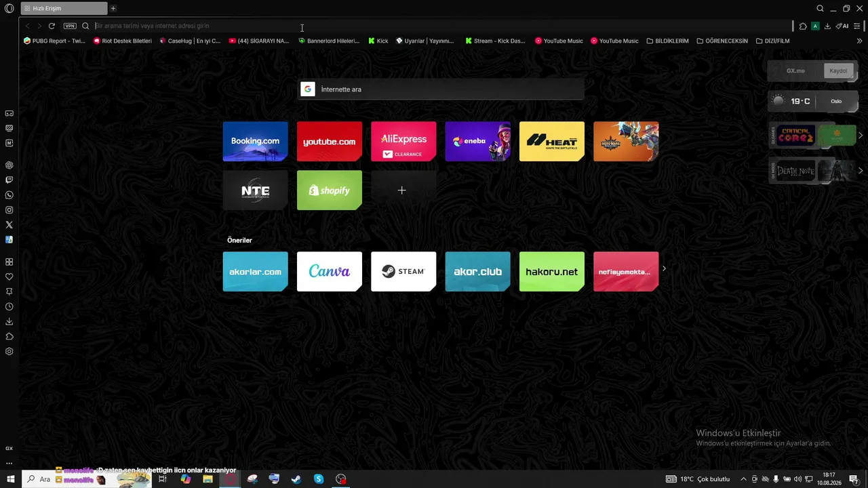Open the AI assistant button in toolbar
Image resolution: width=868 pixels, height=488 pixels.
(x=842, y=26)
